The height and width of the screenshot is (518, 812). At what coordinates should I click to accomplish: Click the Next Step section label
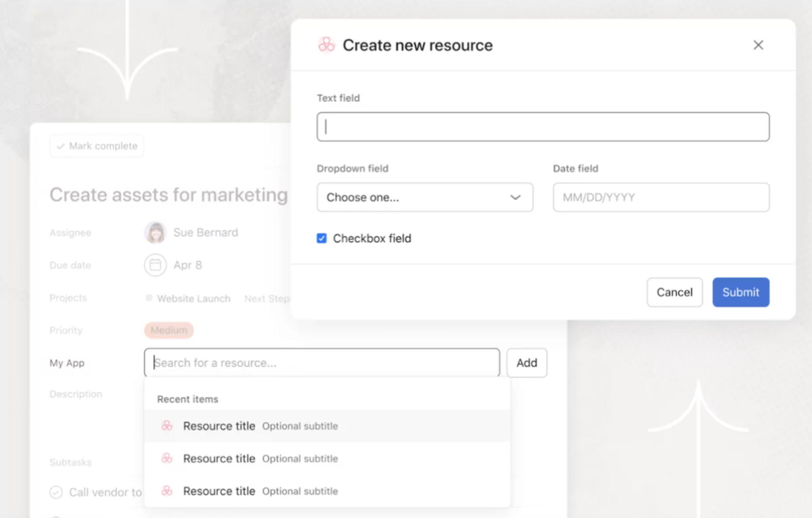coord(267,299)
